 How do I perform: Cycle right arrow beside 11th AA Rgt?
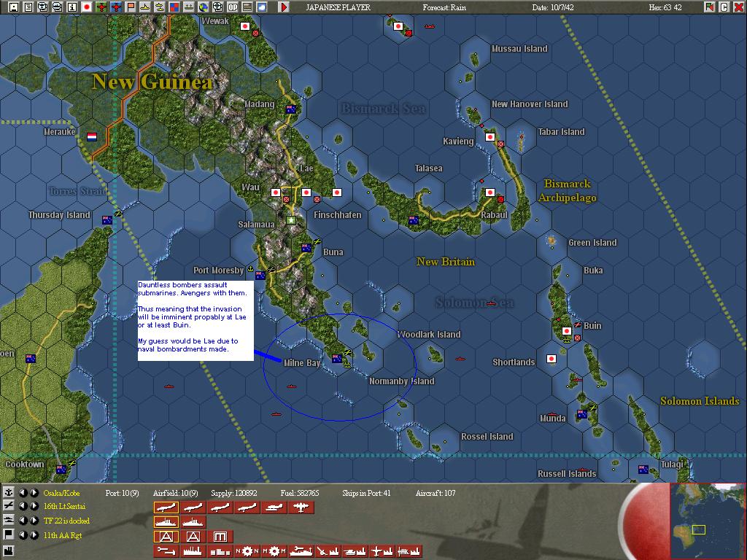[34, 534]
